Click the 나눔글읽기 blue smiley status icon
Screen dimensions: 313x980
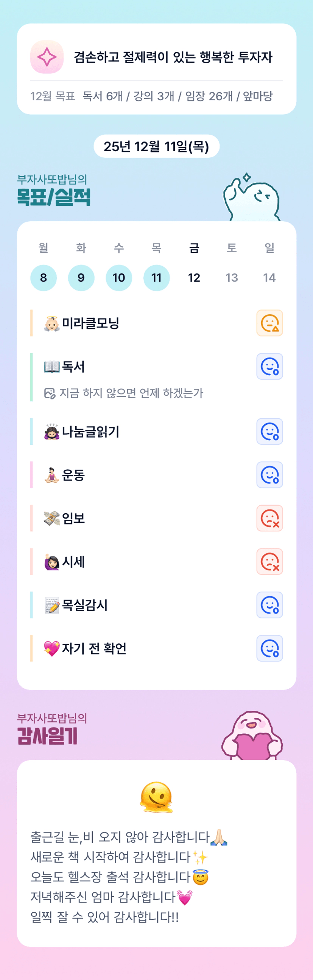[269, 432]
